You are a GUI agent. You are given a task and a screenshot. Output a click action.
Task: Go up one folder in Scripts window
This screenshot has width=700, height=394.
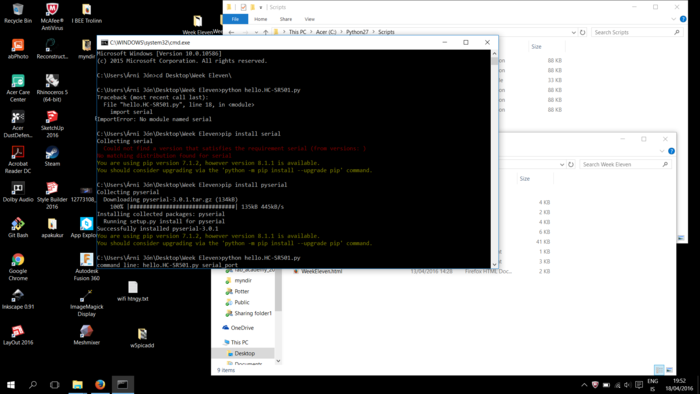(x=266, y=32)
